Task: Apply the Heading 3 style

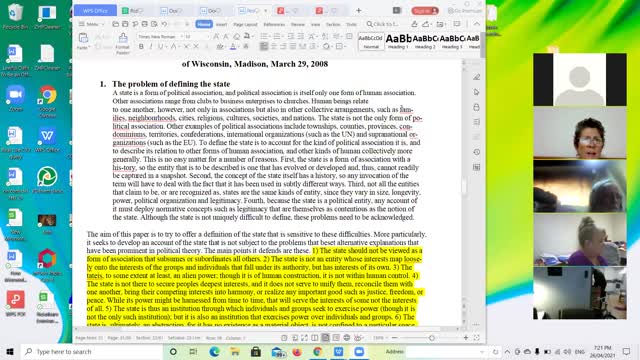Action: 452,41
